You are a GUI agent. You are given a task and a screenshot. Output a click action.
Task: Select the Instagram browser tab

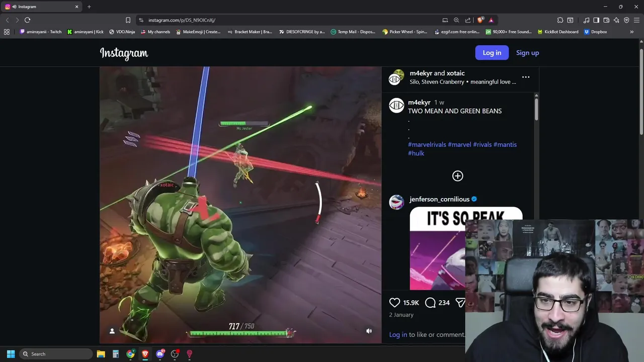point(42,7)
